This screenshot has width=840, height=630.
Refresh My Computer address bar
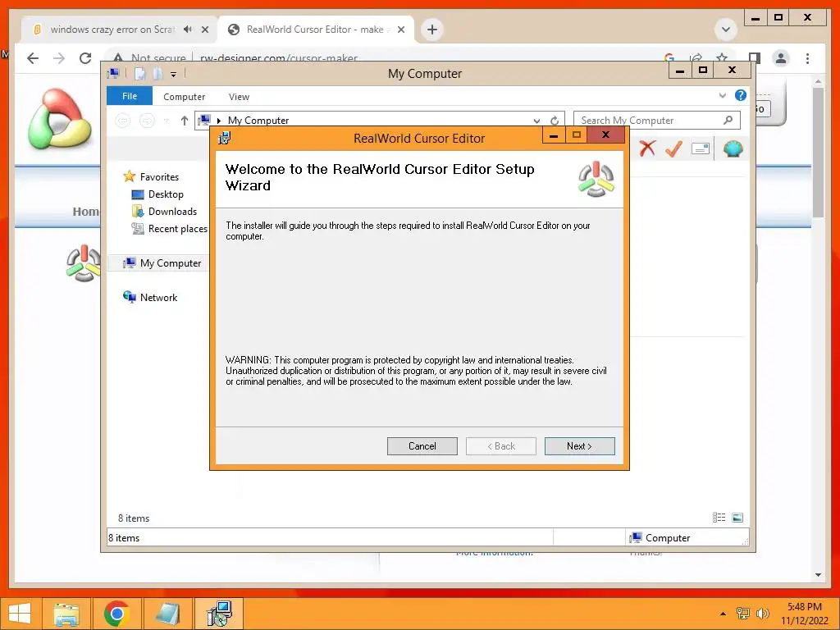(x=555, y=121)
